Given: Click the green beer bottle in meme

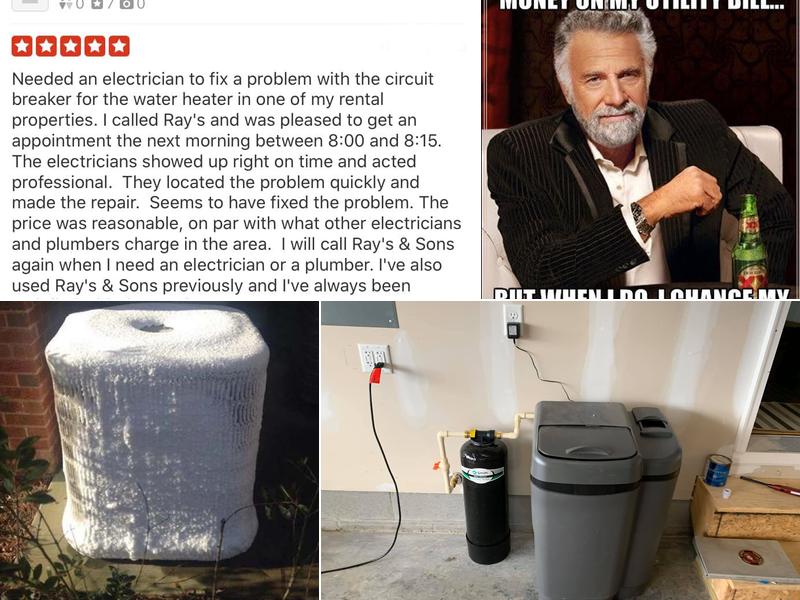Looking at the screenshot, I should 749,242.
